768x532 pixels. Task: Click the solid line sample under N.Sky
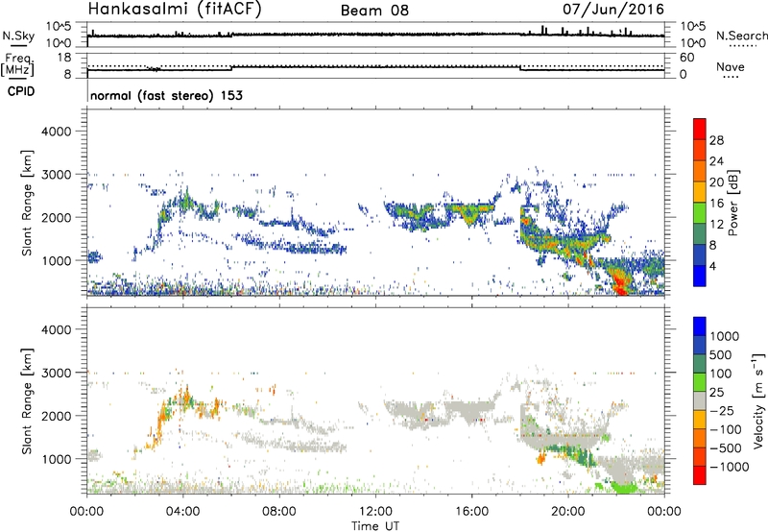point(18,45)
